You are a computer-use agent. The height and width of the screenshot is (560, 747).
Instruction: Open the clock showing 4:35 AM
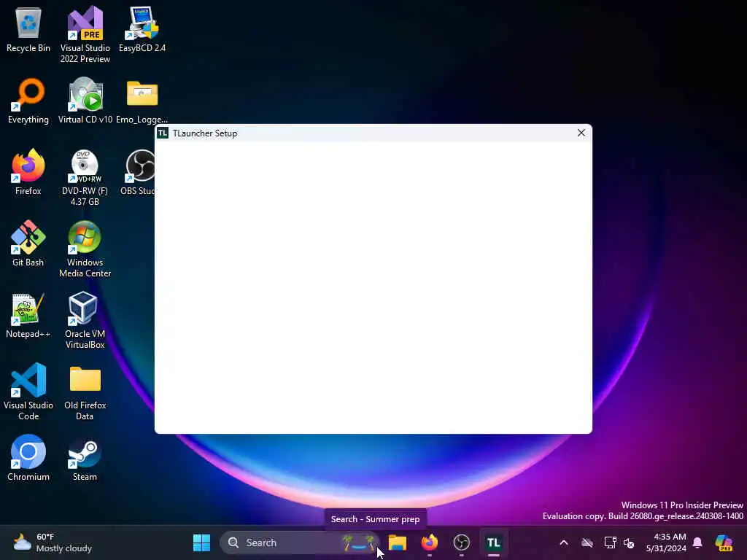pyautogui.click(x=666, y=542)
